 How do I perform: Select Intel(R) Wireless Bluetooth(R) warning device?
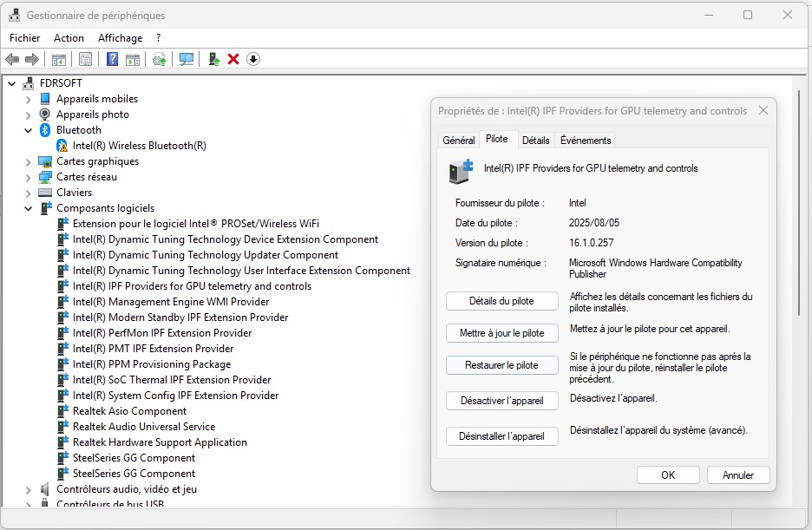click(139, 146)
